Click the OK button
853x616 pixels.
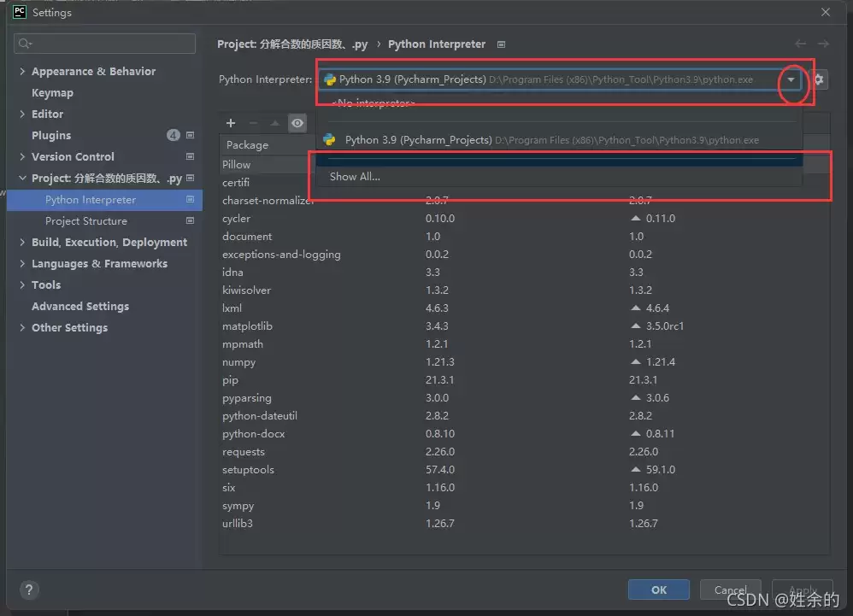click(x=659, y=590)
